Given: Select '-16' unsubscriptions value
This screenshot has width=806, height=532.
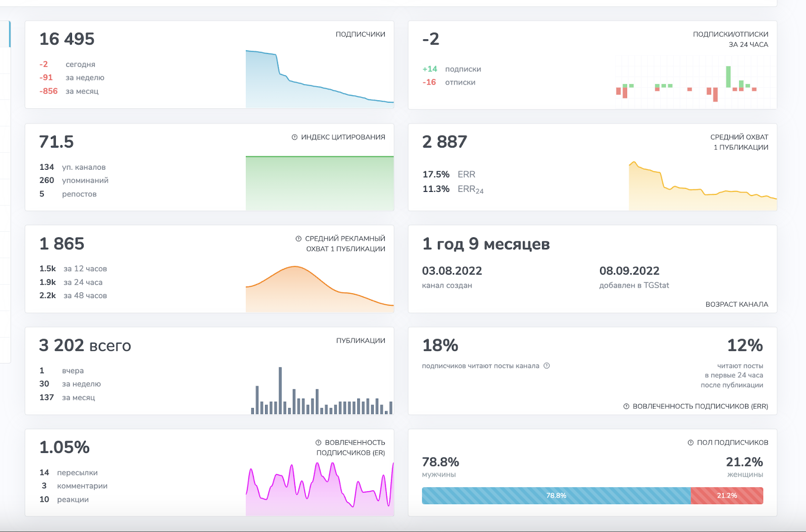Looking at the screenshot, I should (x=429, y=82).
